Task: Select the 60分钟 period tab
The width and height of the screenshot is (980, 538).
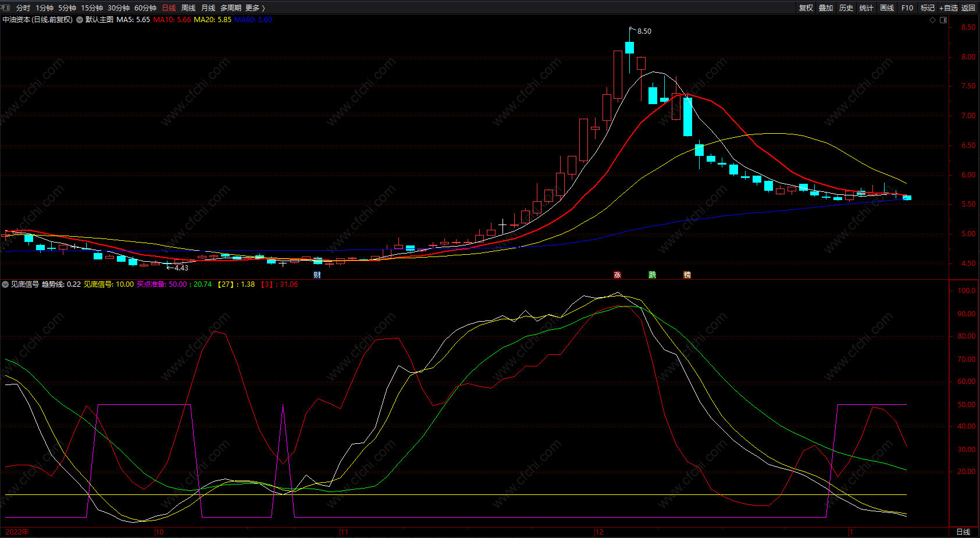Action: point(145,8)
